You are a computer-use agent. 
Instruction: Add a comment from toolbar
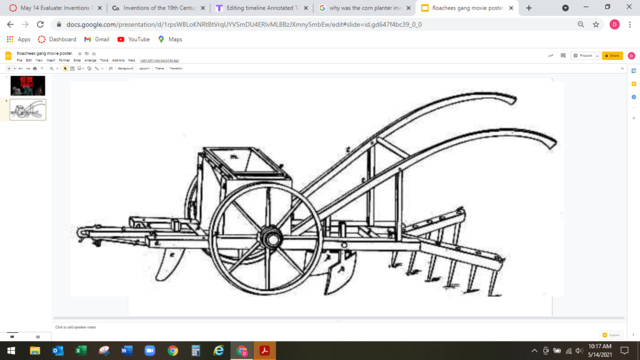[111, 69]
